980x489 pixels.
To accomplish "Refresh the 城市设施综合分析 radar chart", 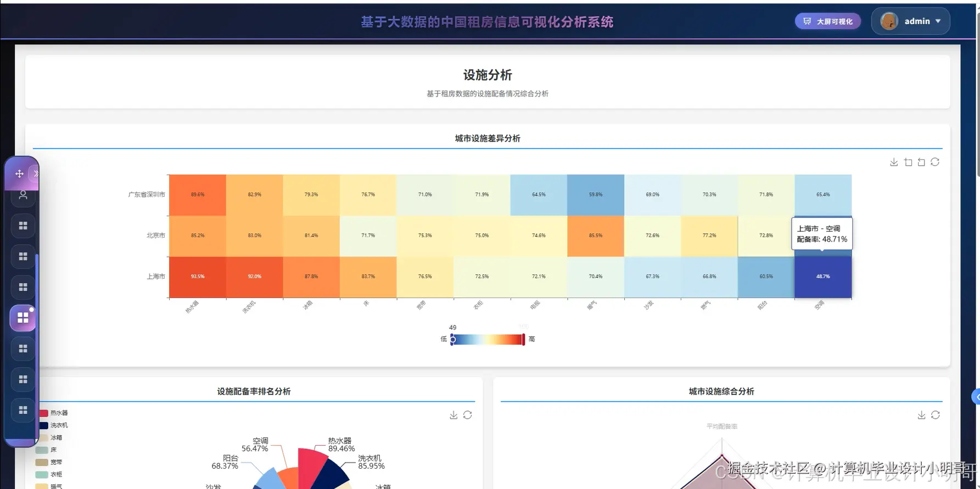I will point(936,415).
